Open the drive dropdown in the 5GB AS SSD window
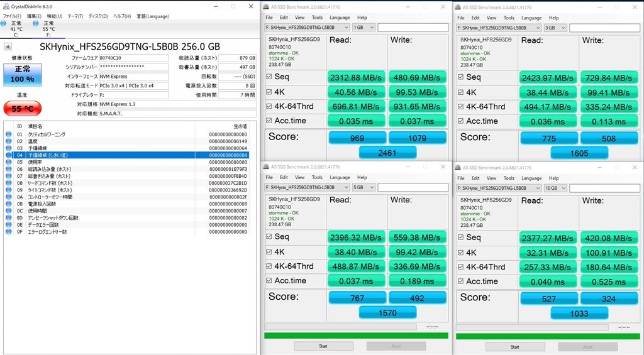The image size is (644, 355). 307,187
